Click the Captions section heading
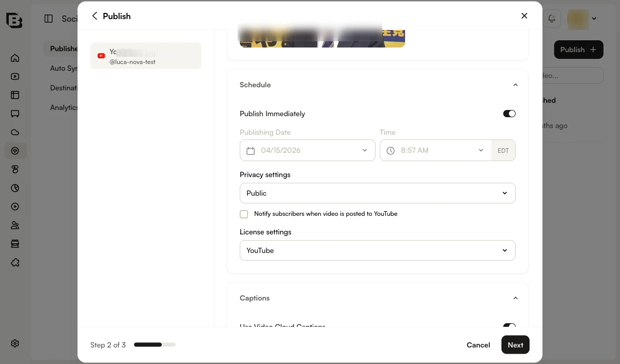 (255, 298)
